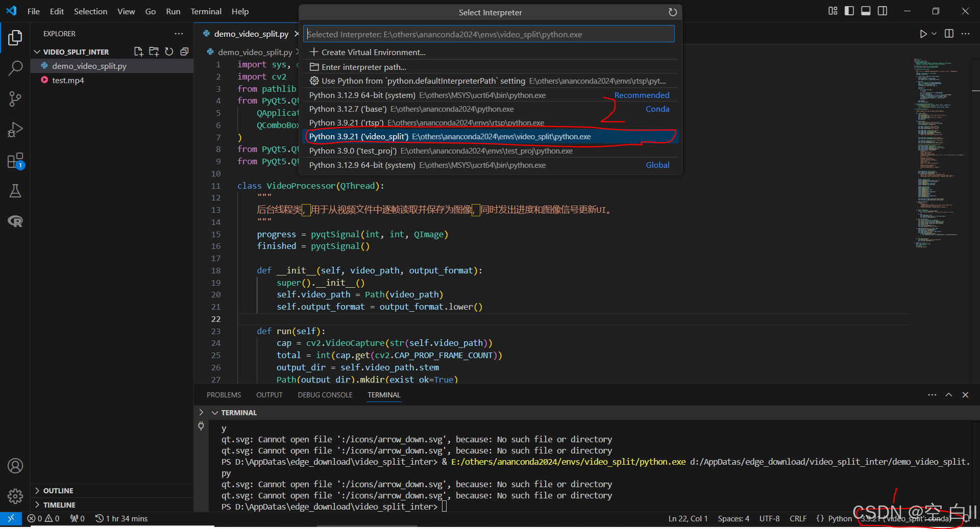
Task: Toggle the secondary side bar
Action: 883,11
